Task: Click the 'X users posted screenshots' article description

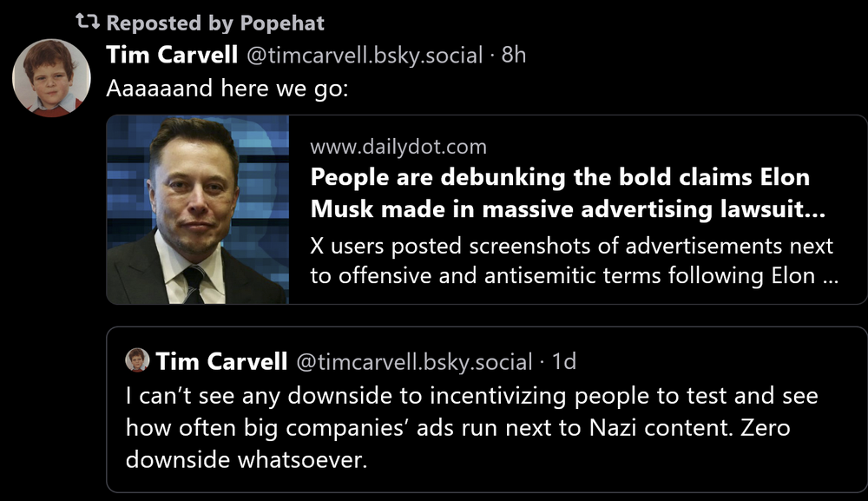Action: click(571, 246)
